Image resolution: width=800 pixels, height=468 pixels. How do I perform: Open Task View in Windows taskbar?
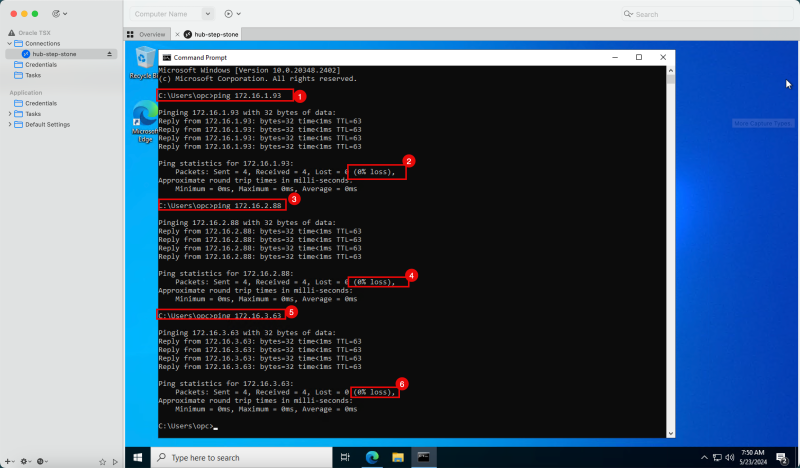[x=345, y=457]
